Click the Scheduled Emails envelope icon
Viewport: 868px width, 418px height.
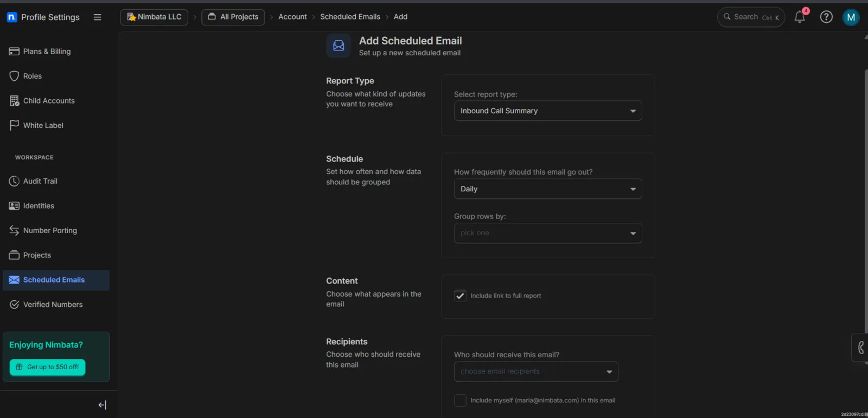14,280
